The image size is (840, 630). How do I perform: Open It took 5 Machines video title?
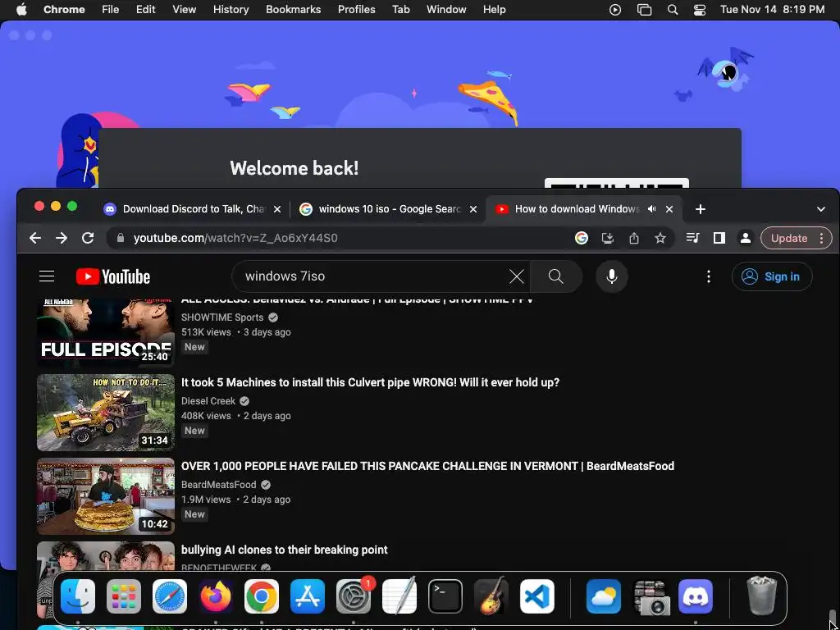click(370, 382)
